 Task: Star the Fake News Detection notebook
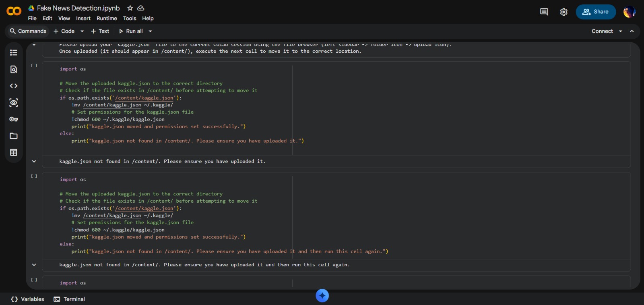coord(130,8)
